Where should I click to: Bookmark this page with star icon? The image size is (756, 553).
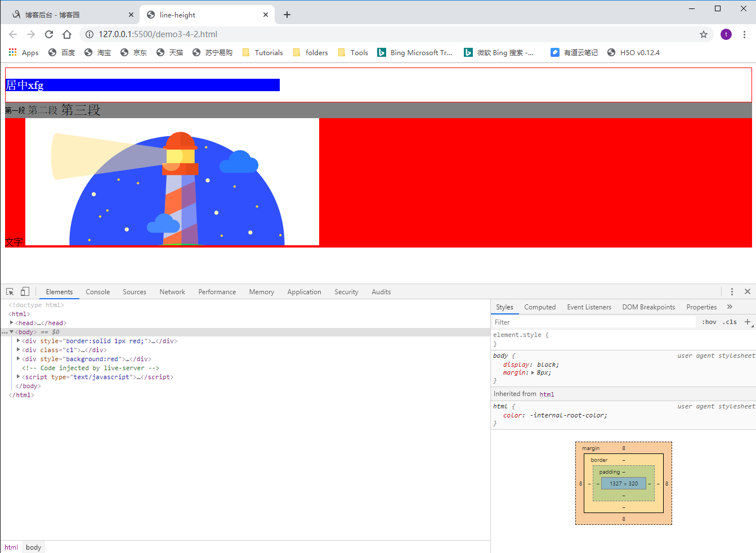[x=703, y=34]
